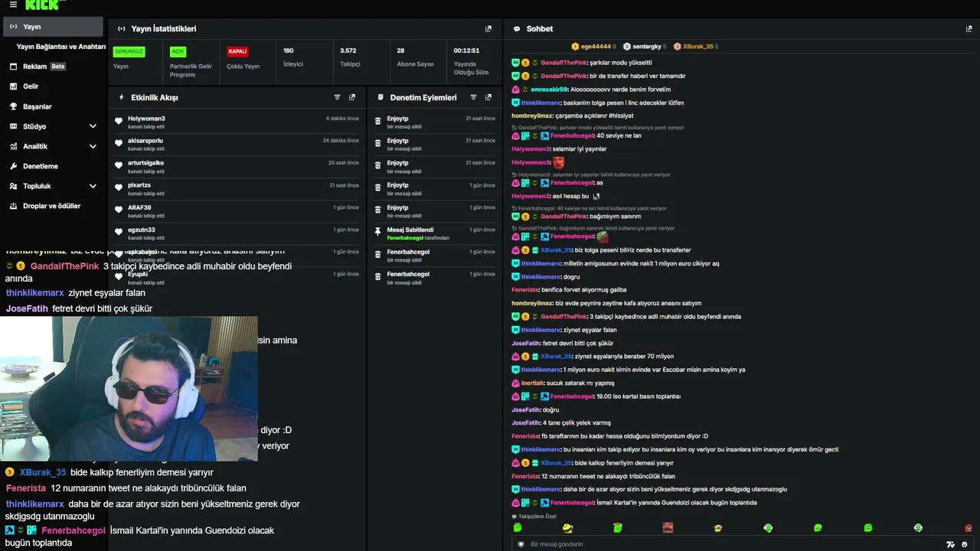
Task: Click the 28 Abone Sayısı statistic
Action: (x=415, y=57)
